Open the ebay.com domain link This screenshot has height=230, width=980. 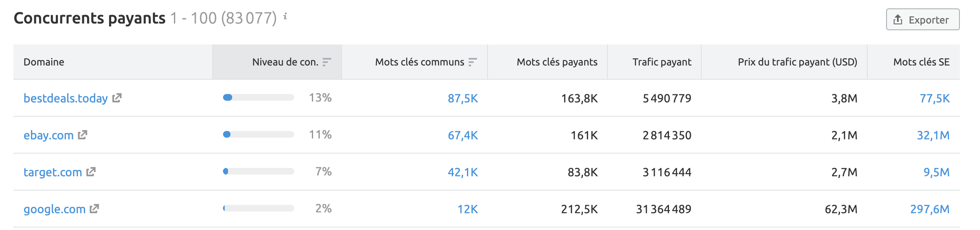coord(49,135)
